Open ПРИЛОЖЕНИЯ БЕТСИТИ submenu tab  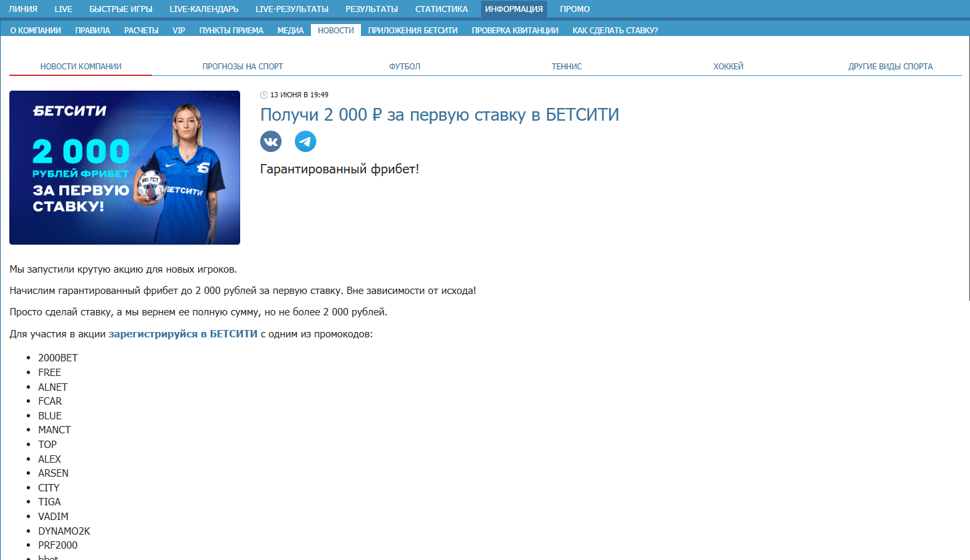click(413, 30)
